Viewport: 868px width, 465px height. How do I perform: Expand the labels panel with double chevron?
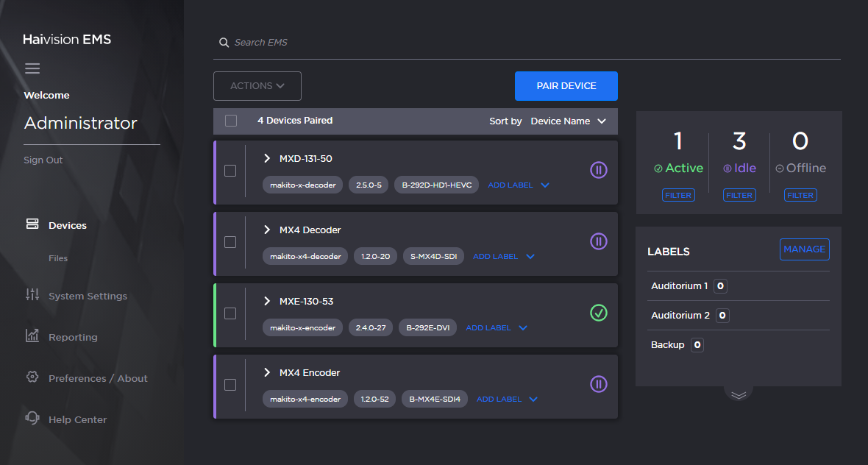coord(738,394)
